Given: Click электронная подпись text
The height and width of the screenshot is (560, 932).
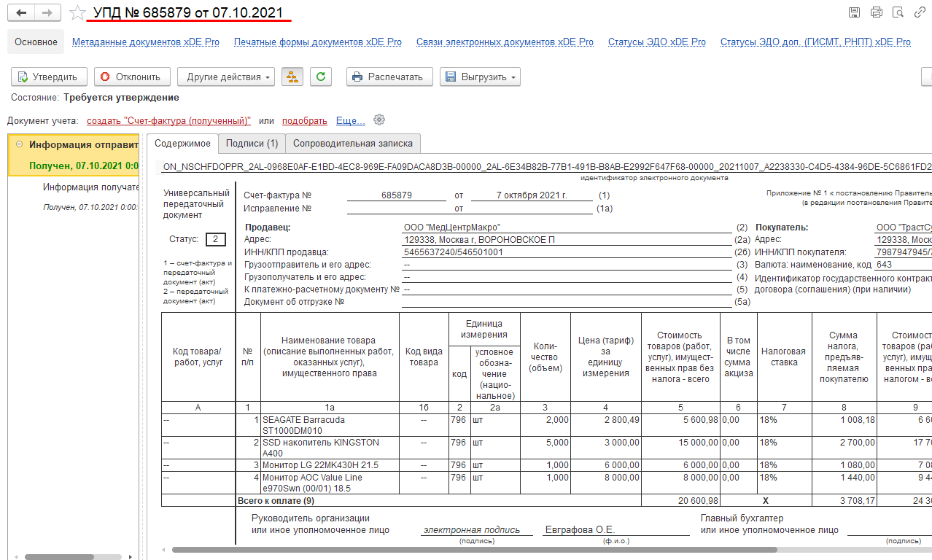Looking at the screenshot, I should coord(472,530).
